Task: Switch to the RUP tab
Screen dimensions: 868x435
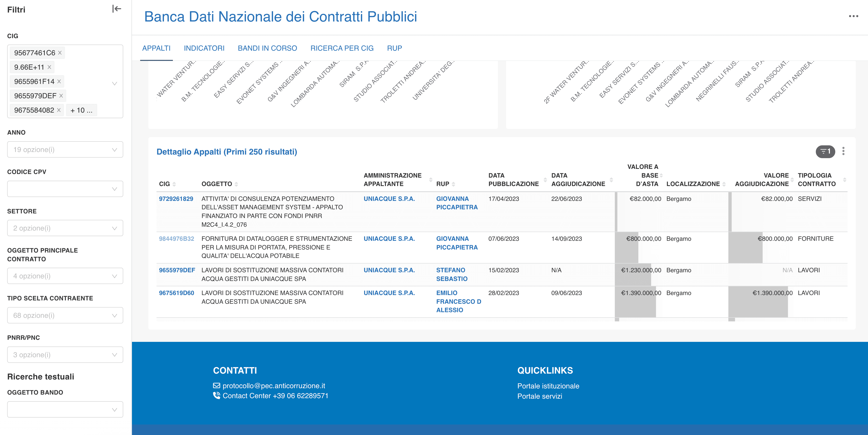Action: (395, 48)
